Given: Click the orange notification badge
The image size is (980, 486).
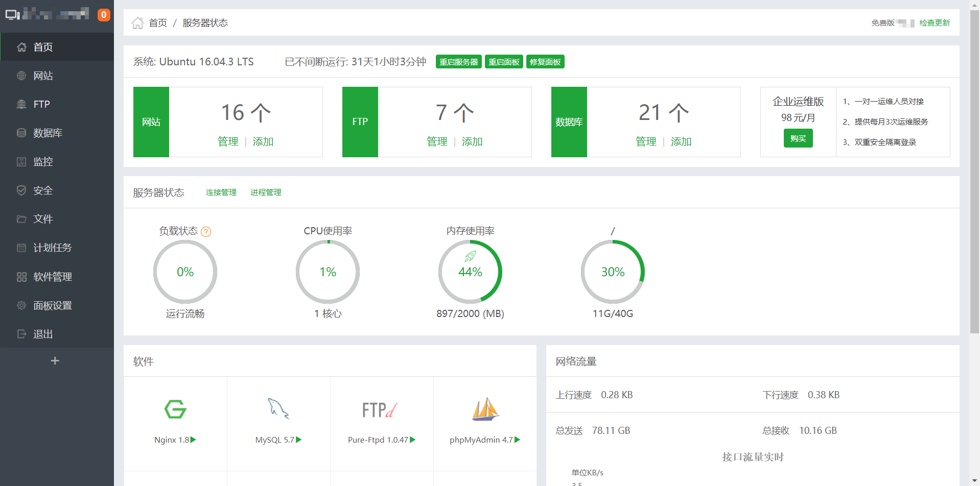Looking at the screenshot, I should 104,15.
